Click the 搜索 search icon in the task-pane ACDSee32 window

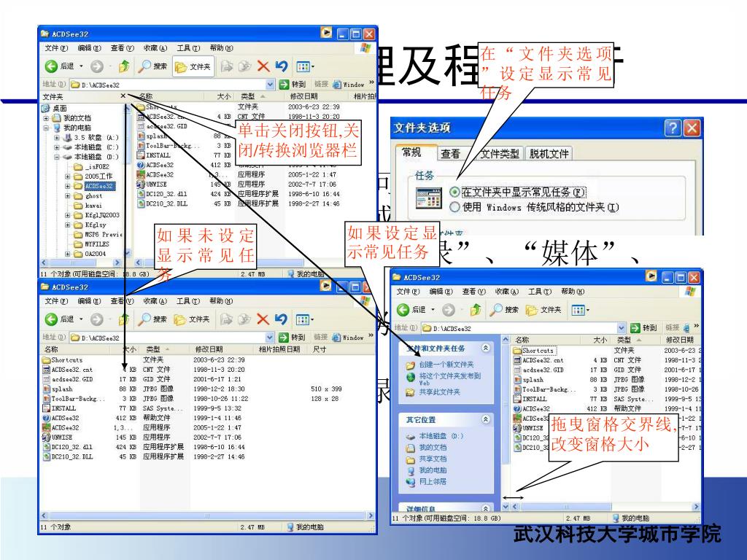[496, 310]
